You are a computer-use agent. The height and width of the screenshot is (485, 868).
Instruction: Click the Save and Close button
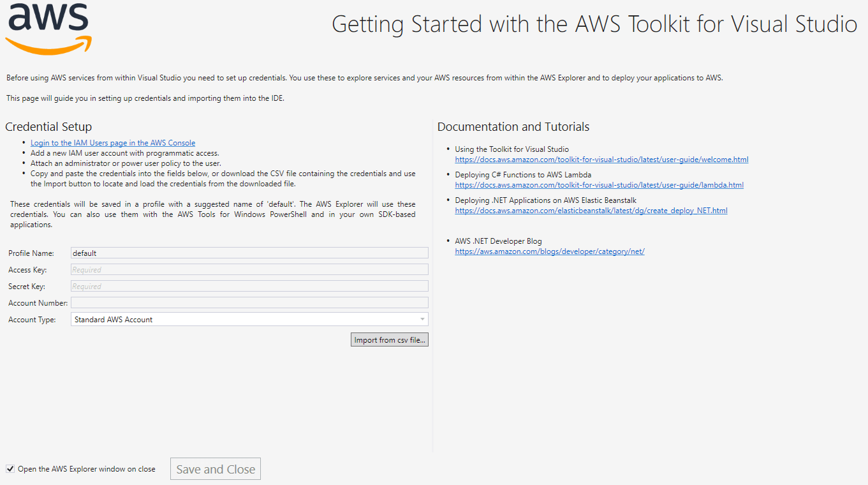coord(216,469)
